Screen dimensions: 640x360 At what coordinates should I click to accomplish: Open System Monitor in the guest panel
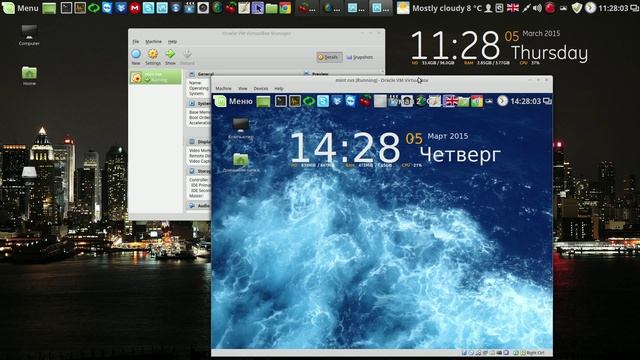point(295,101)
